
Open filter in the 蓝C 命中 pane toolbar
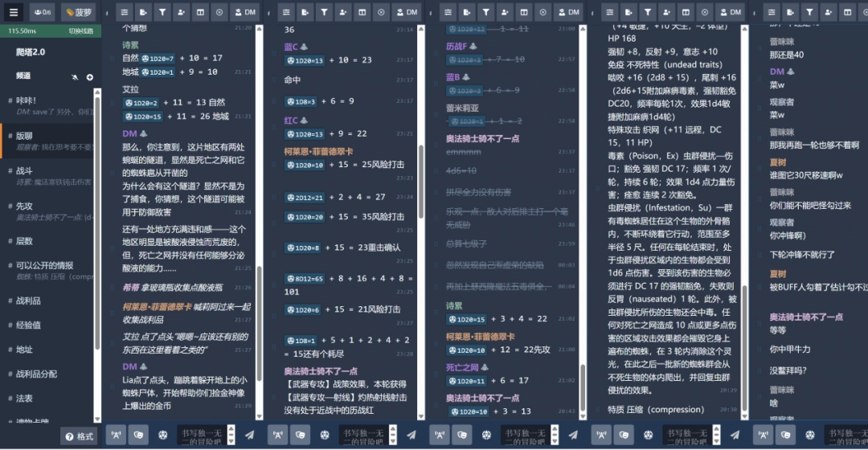click(324, 12)
